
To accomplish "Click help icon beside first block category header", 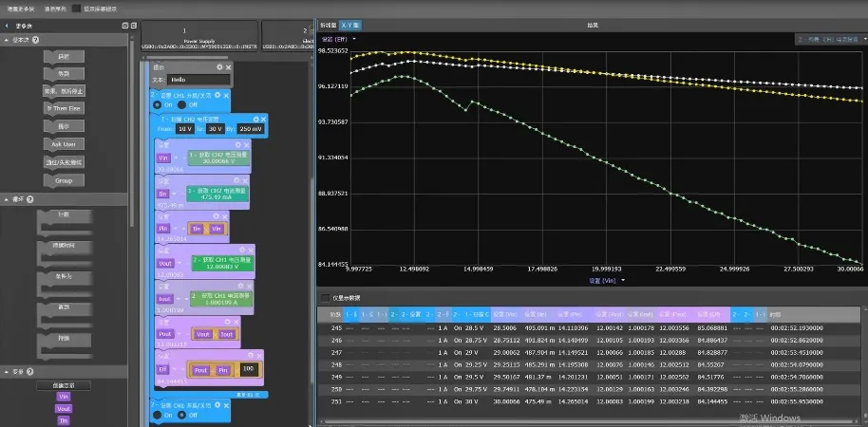I will pyautogui.click(x=35, y=40).
